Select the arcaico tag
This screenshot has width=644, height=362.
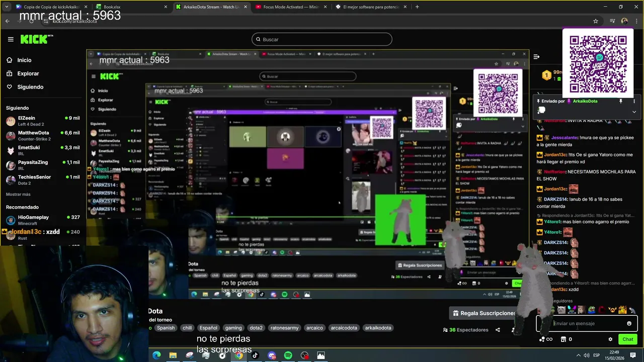click(x=314, y=328)
